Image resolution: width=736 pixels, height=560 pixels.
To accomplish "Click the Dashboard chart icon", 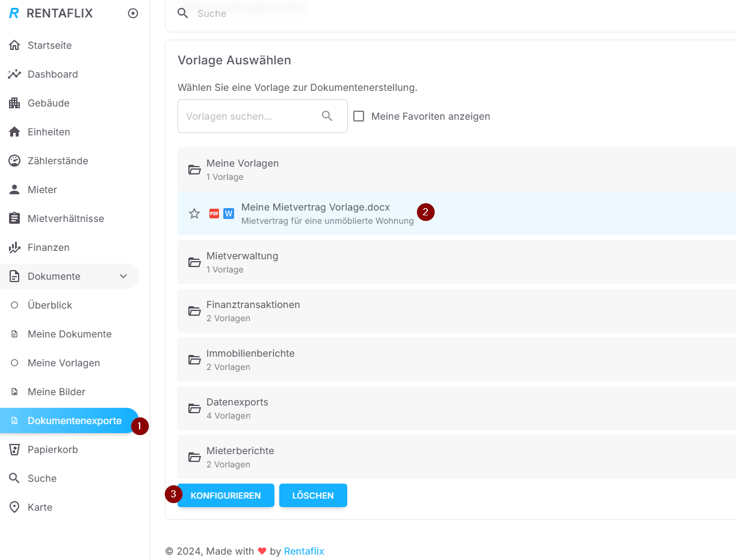I will (14, 75).
